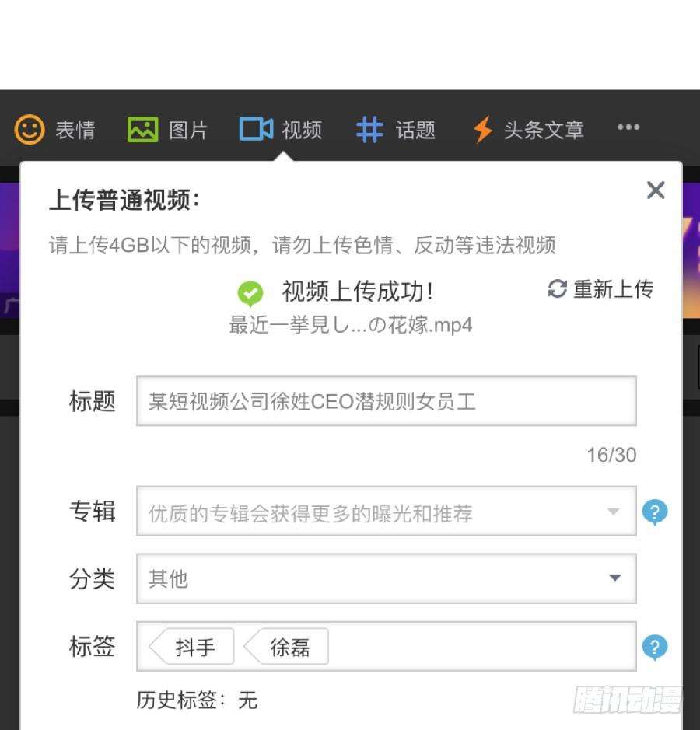
Task: Click the blue video camera icon
Action: point(256,129)
